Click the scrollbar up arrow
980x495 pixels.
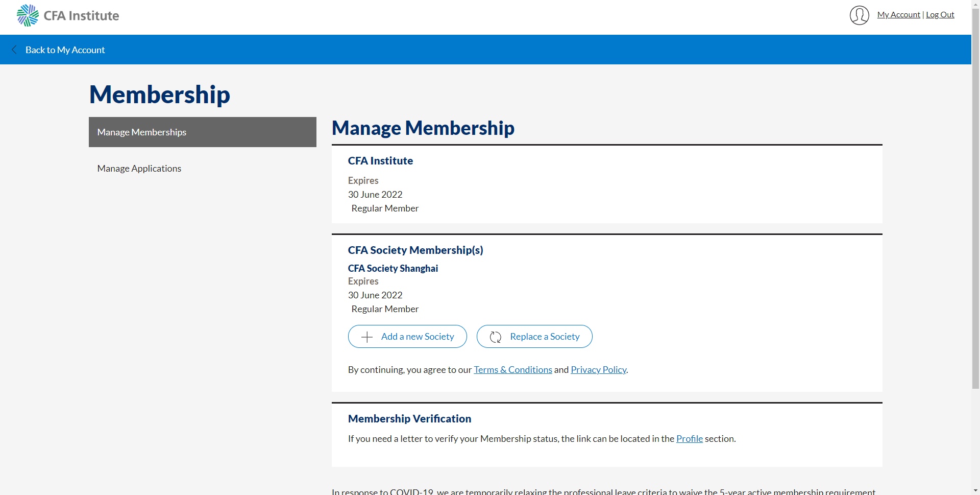(x=975, y=4)
